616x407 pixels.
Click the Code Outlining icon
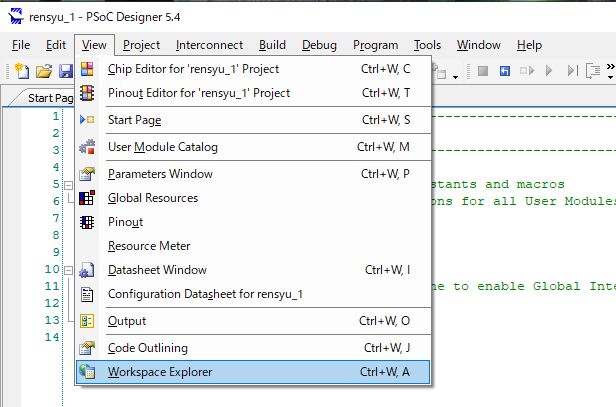87,348
